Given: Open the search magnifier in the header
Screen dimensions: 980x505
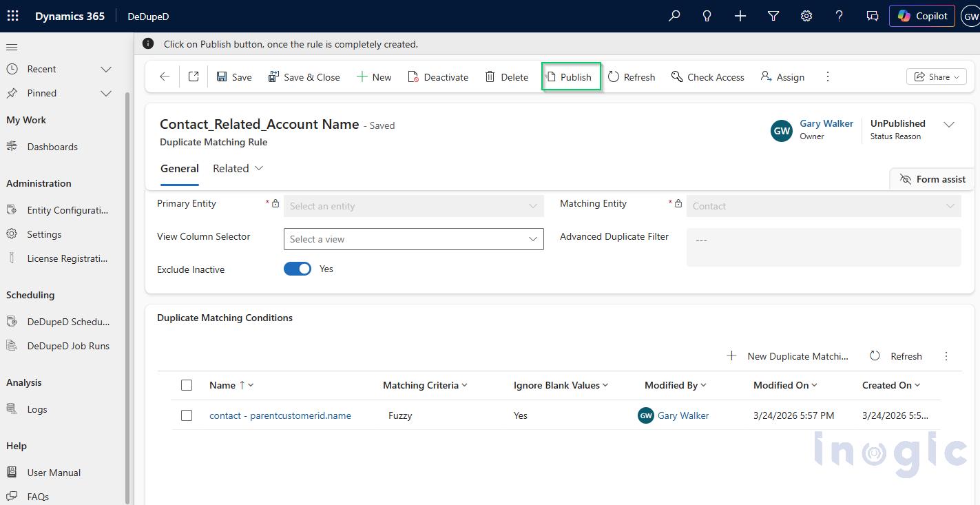Looking at the screenshot, I should [674, 15].
